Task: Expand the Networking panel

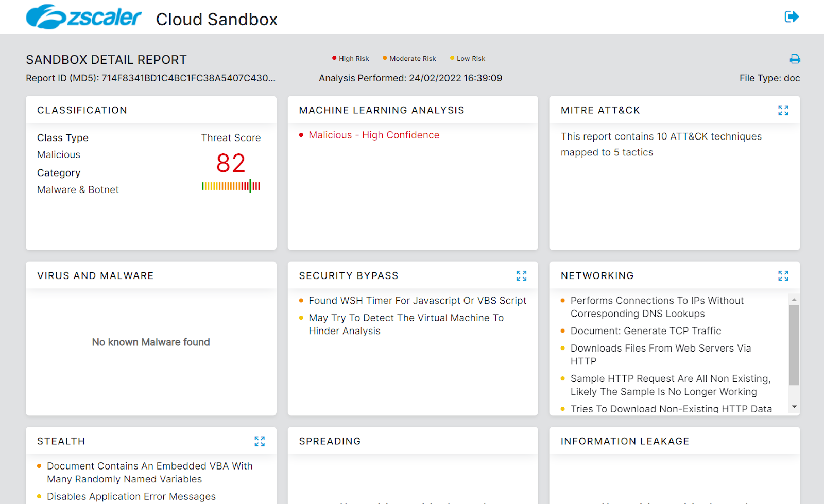Action: pos(783,276)
